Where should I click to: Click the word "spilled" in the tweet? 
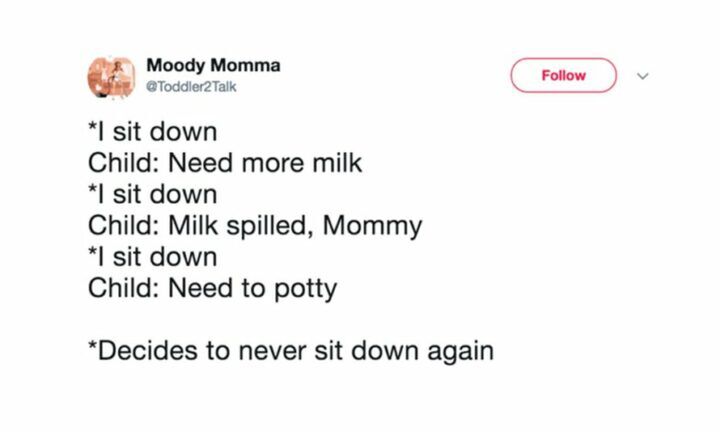click(270, 226)
